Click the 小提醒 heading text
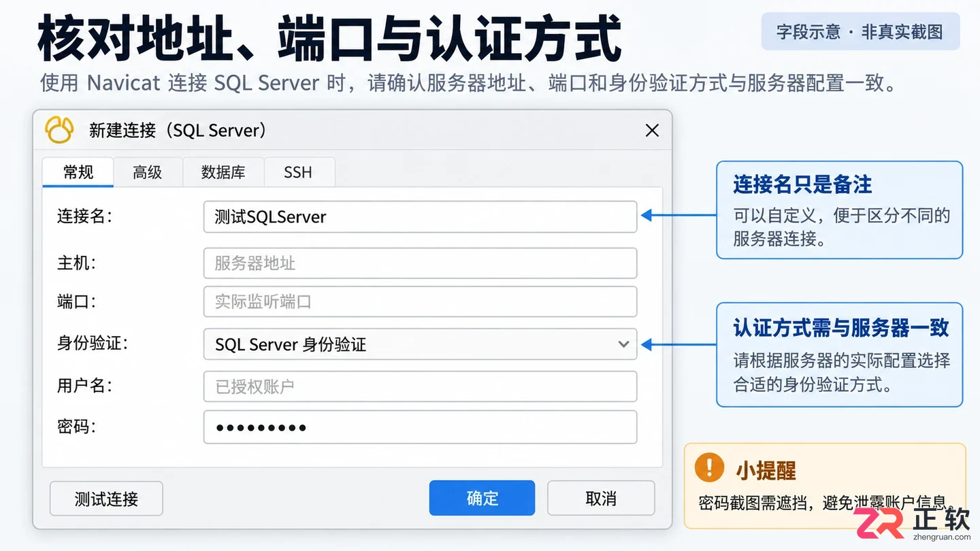This screenshot has width=980, height=551. [x=766, y=470]
